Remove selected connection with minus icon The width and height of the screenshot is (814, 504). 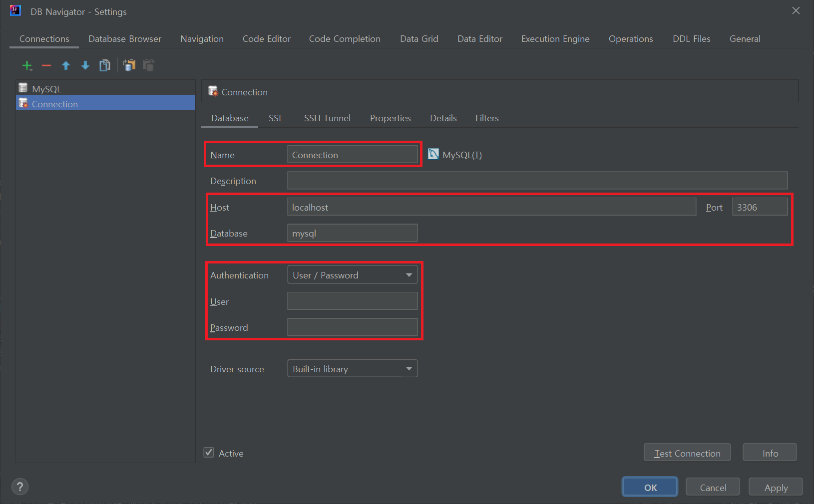[46, 65]
